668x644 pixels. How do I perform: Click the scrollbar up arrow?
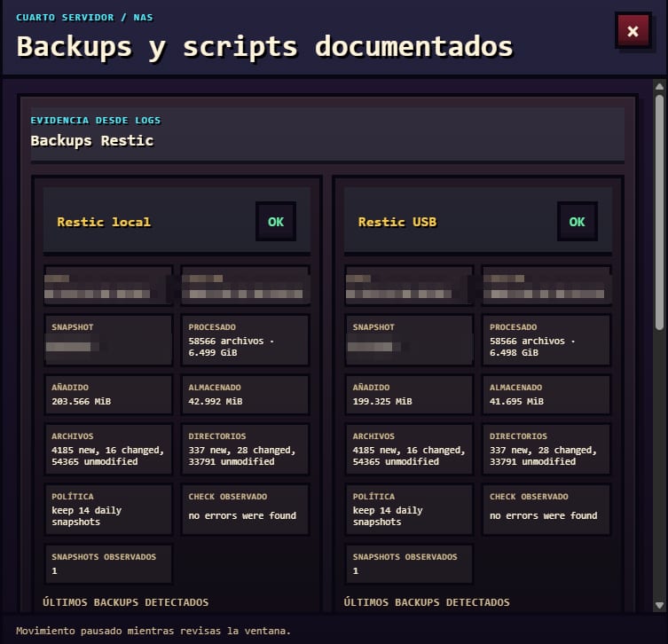click(659, 86)
